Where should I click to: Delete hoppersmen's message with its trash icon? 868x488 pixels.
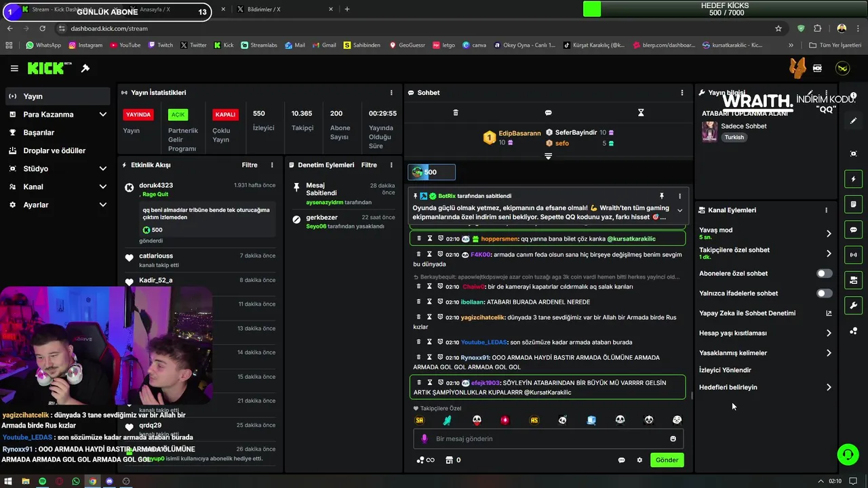click(419, 239)
